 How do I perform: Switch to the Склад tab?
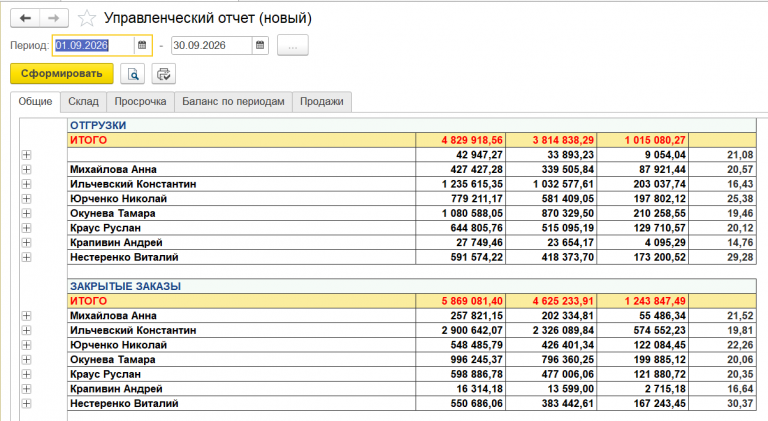click(x=83, y=102)
